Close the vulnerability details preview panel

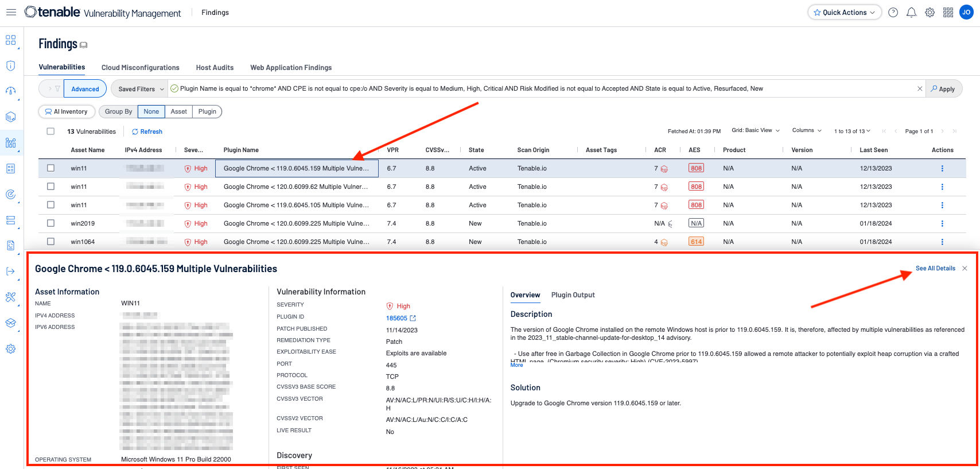pos(965,268)
